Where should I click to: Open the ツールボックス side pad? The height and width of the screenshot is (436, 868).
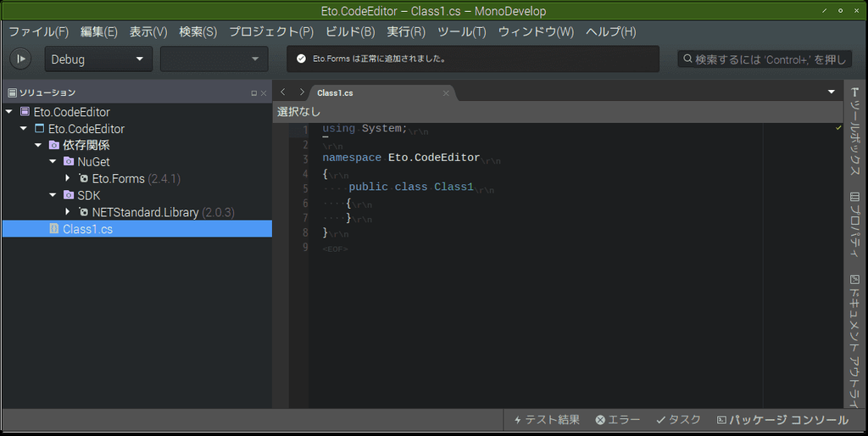tap(854, 131)
